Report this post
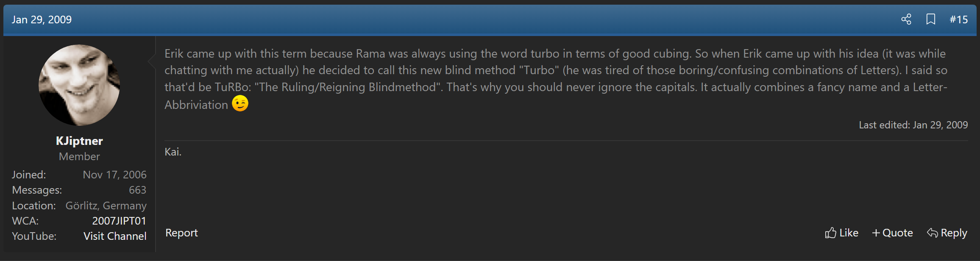The height and width of the screenshot is (261, 980). (x=181, y=233)
